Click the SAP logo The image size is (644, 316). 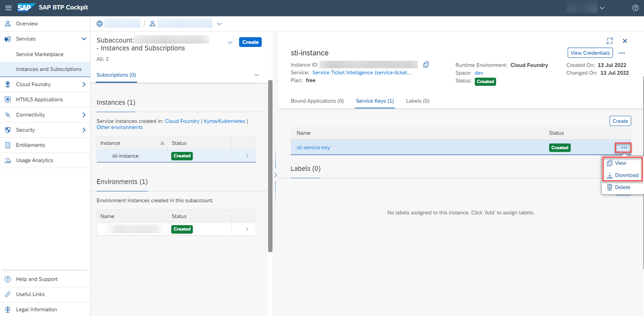tap(27, 8)
